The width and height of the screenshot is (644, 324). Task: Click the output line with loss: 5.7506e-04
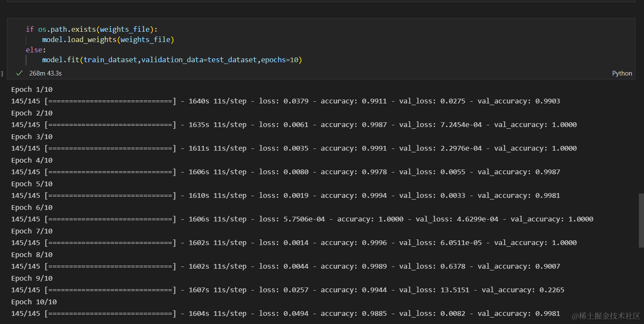pos(302,219)
